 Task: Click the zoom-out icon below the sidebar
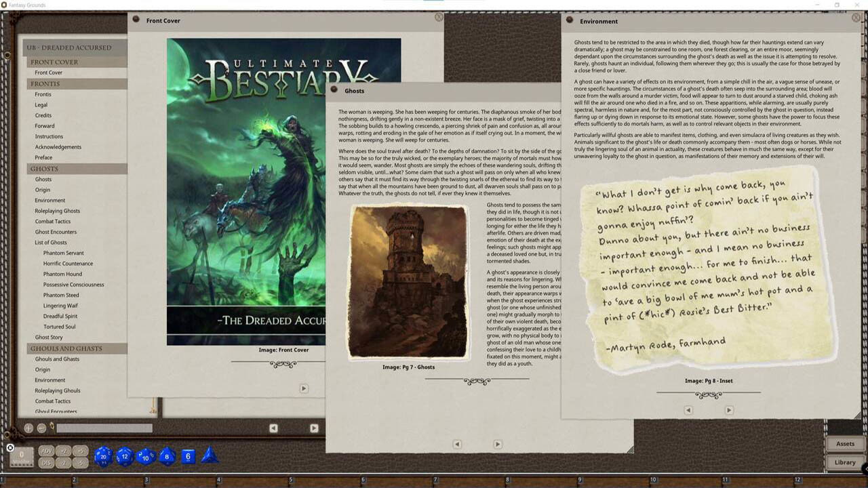(41, 427)
